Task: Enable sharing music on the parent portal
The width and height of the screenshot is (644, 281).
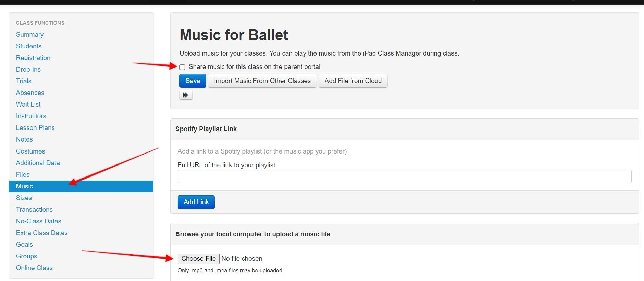Action: pyautogui.click(x=182, y=67)
